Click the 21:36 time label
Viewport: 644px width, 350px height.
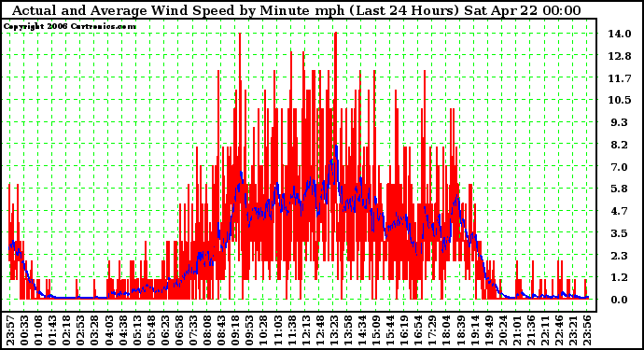point(531,329)
